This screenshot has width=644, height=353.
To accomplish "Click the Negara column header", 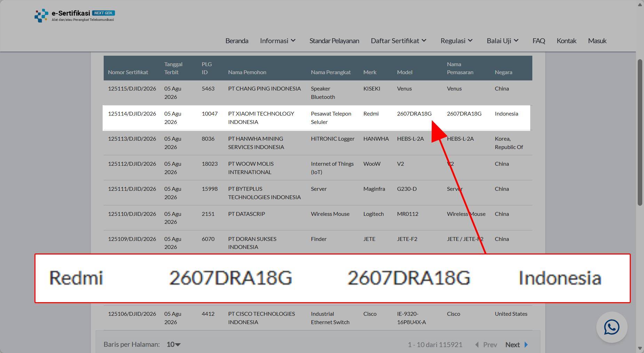I will (503, 72).
